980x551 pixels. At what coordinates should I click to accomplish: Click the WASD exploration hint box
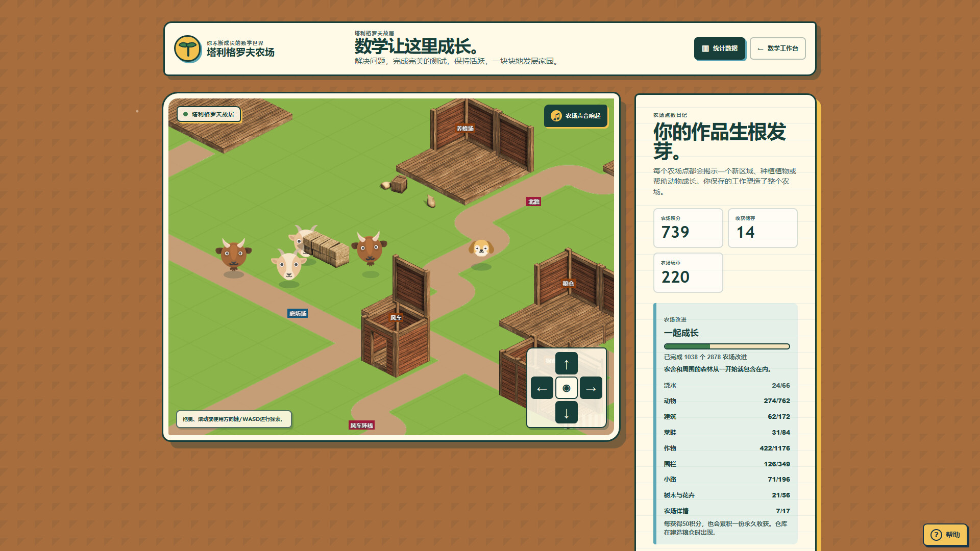point(234,419)
